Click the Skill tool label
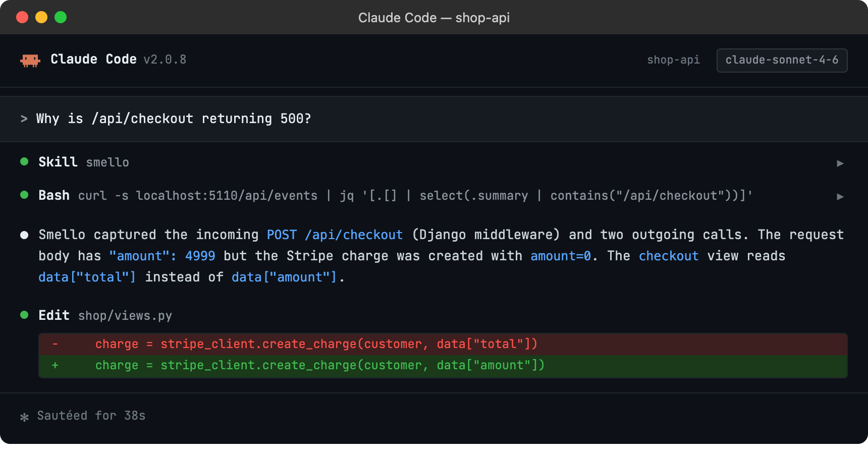Viewport: 868px width, 454px height. click(58, 162)
